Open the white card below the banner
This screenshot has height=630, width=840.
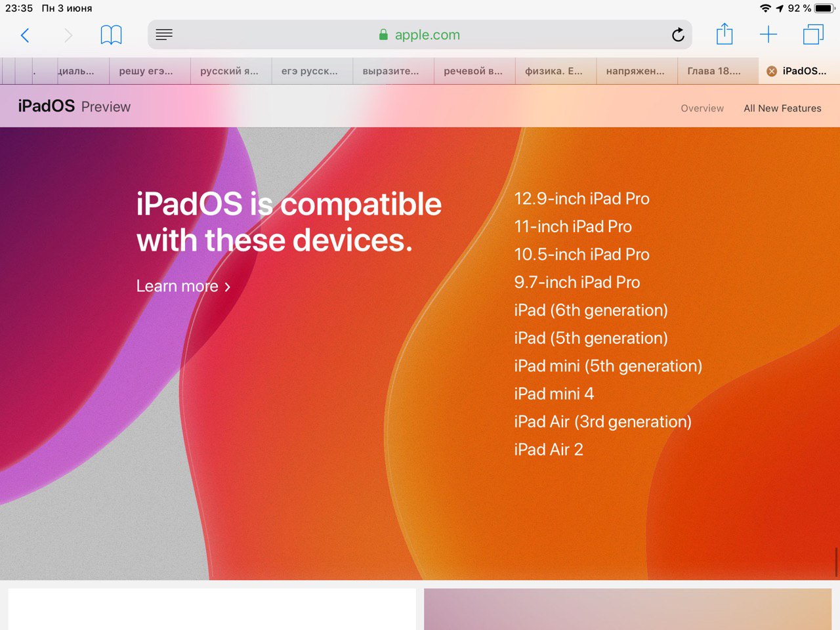point(212,609)
